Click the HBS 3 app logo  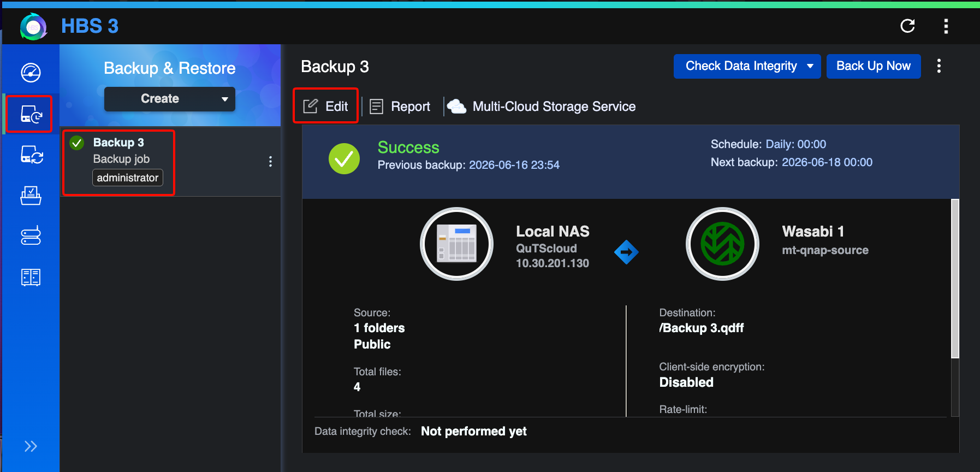pos(33,26)
